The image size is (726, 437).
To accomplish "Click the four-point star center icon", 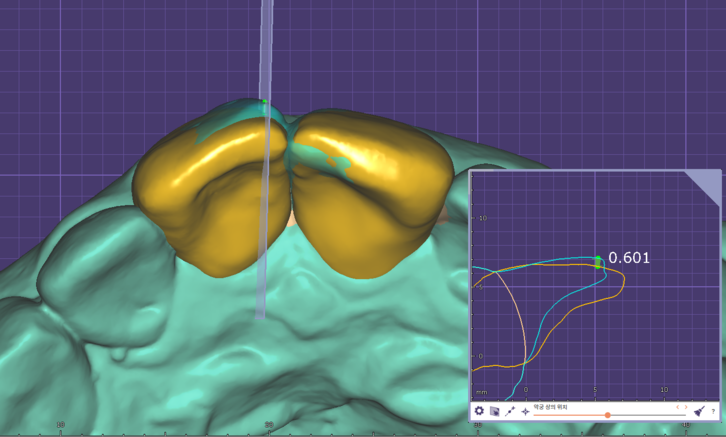I will (525, 411).
